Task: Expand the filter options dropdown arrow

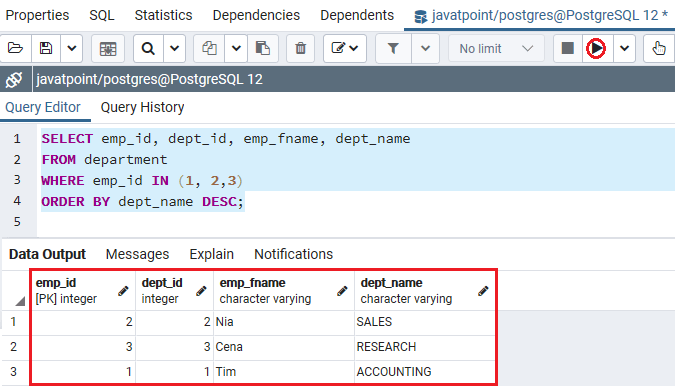Action: click(x=425, y=48)
